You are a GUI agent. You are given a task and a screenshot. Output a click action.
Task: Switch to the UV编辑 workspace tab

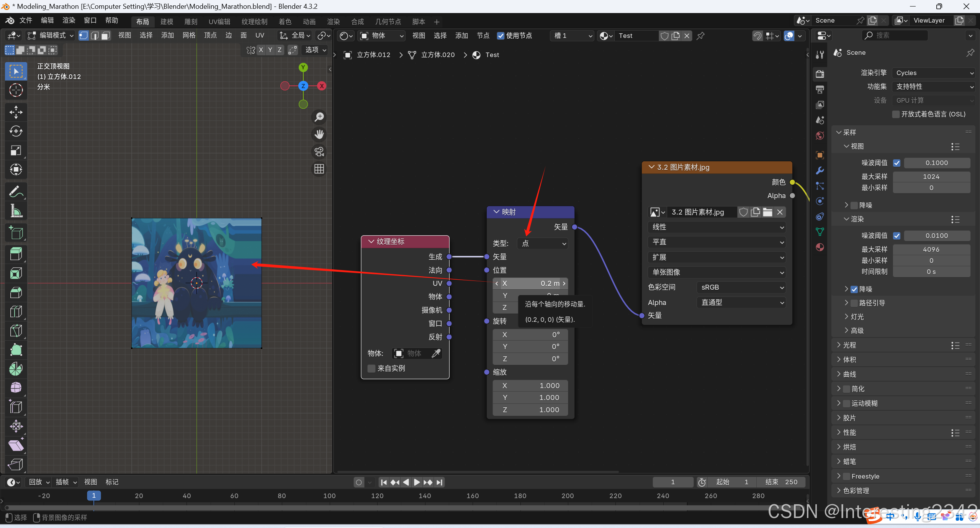(x=219, y=21)
